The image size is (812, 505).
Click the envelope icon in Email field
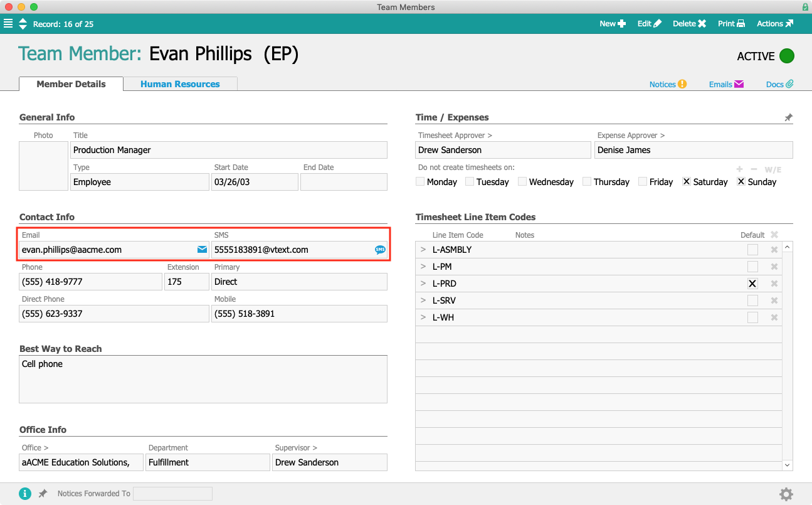(x=202, y=250)
